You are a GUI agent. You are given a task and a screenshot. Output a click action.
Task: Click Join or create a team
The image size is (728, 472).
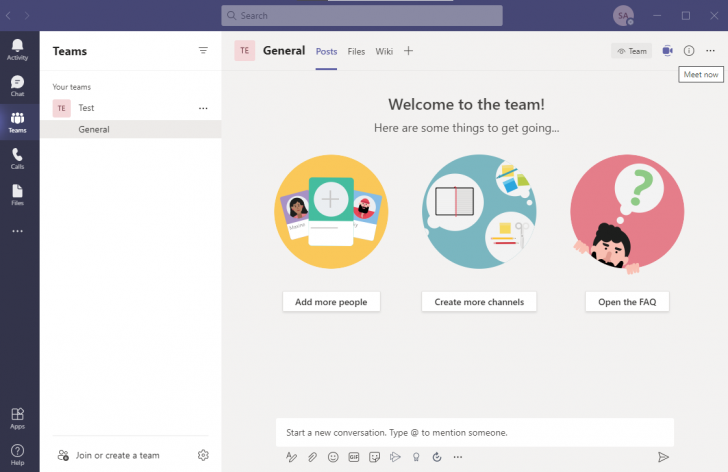[x=108, y=455]
